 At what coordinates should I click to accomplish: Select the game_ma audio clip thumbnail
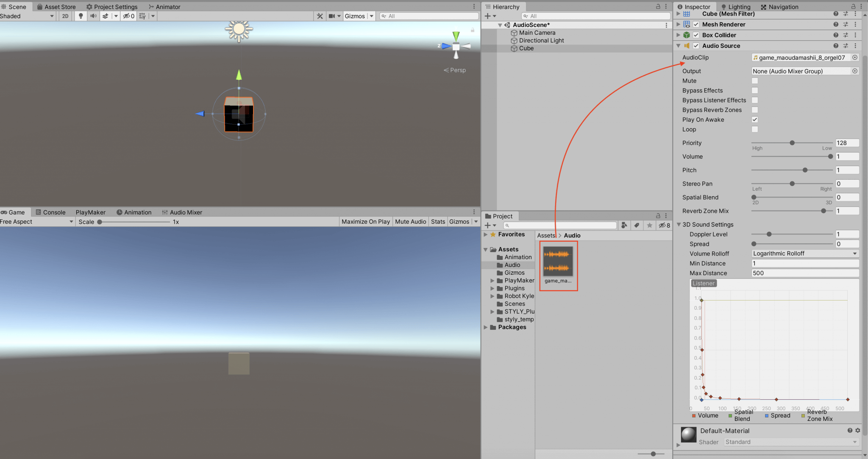pyautogui.click(x=558, y=261)
